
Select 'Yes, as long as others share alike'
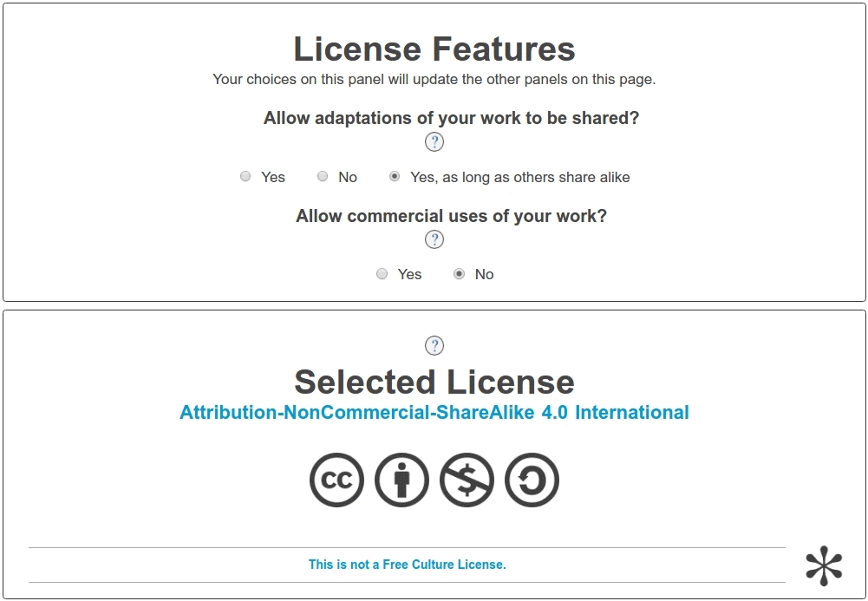(395, 176)
